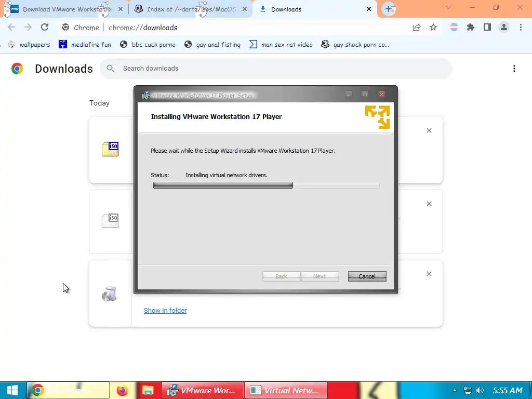Open the Windows Start menu
Image resolution: width=532 pixels, height=399 pixels.
tap(12, 391)
